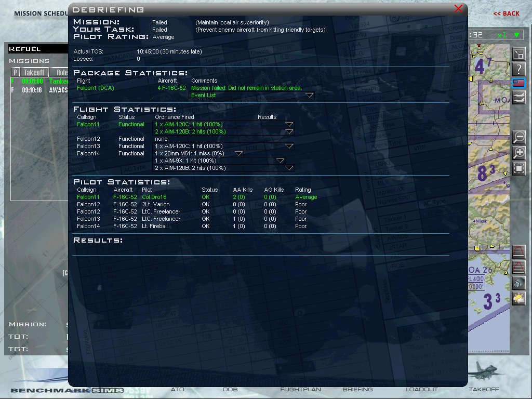Select the 09:01:00 Tanker mission row
Viewport: 532px width, 399px height.
click(x=39, y=81)
